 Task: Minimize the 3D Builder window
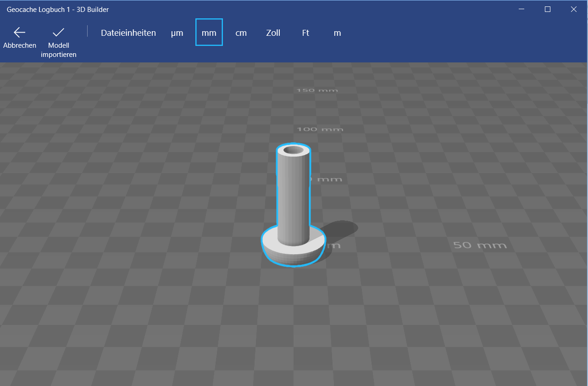click(x=521, y=9)
